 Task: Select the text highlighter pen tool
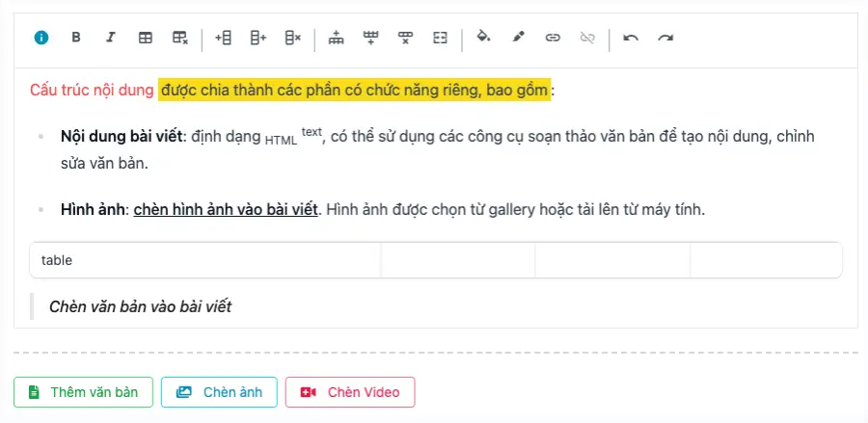point(518,38)
